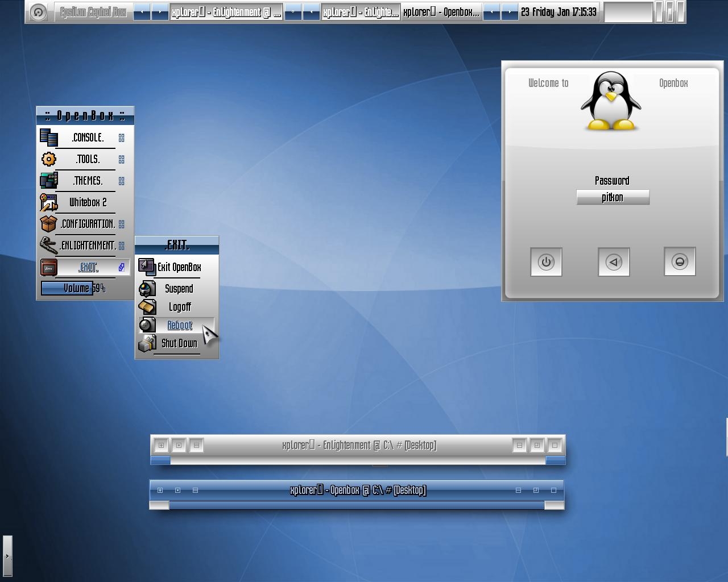Click the power icon button on login panel
This screenshot has width=728, height=582.
tap(546, 262)
